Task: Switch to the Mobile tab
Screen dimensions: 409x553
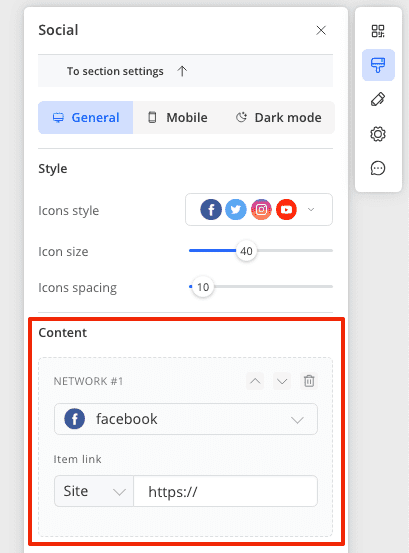Action: [x=177, y=117]
